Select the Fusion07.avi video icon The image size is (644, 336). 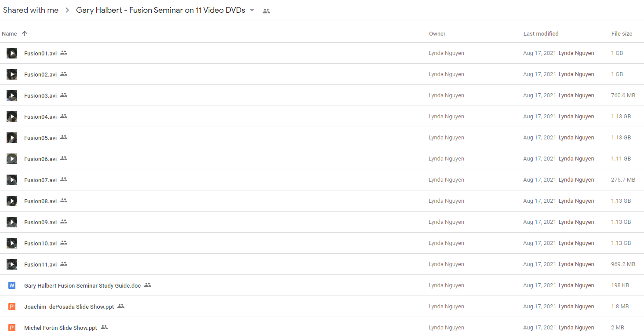coord(12,180)
